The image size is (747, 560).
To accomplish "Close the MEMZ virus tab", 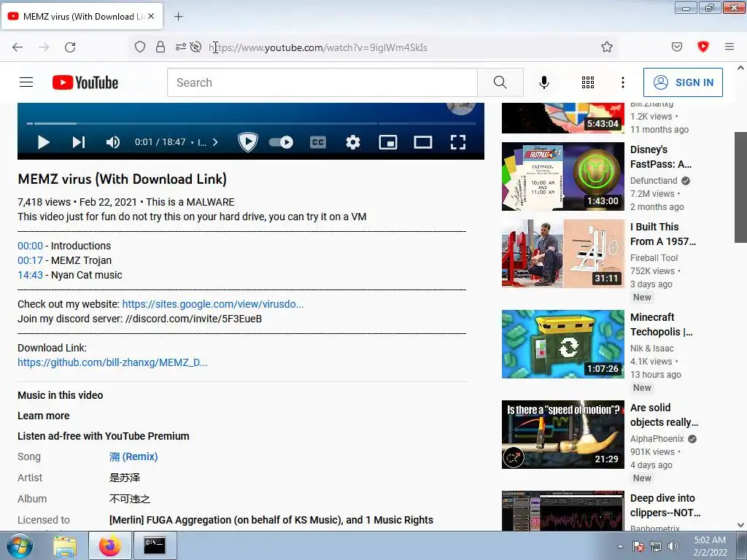I will [x=151, y=16].
